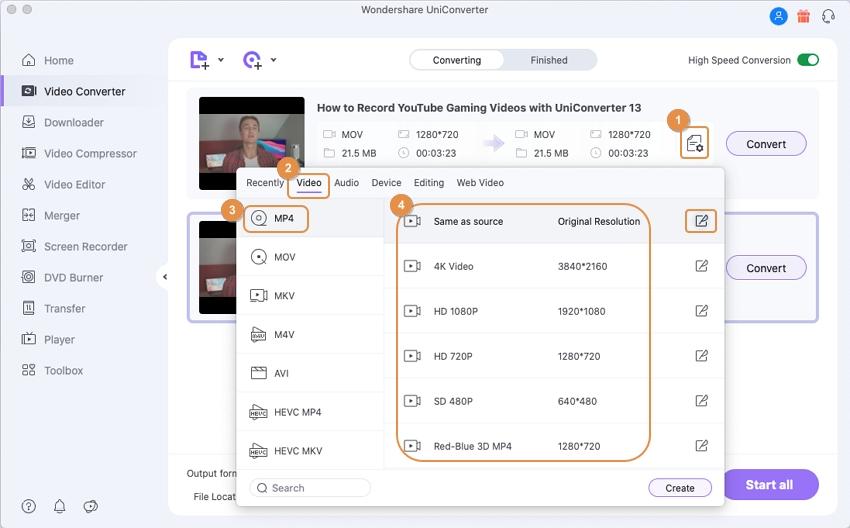This screenshot has height=528, width=850.
Task: Choose MP4 format in list
Action: 310,218
